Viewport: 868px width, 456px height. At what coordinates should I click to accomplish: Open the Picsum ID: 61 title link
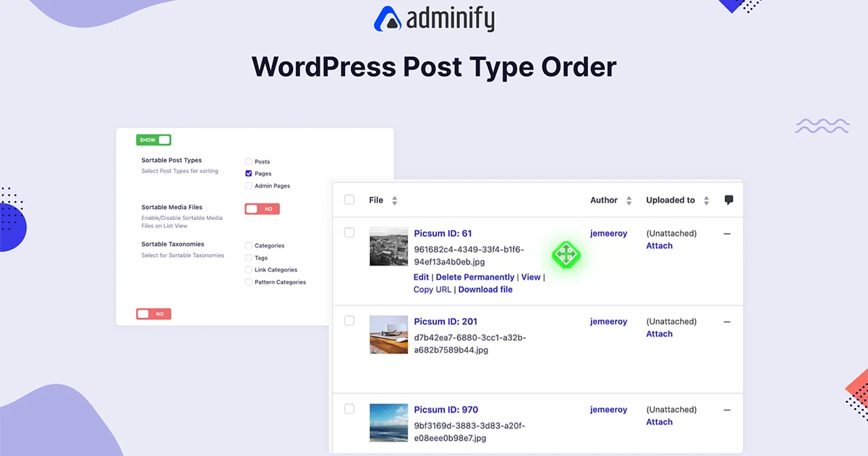(x=443, y=233)
